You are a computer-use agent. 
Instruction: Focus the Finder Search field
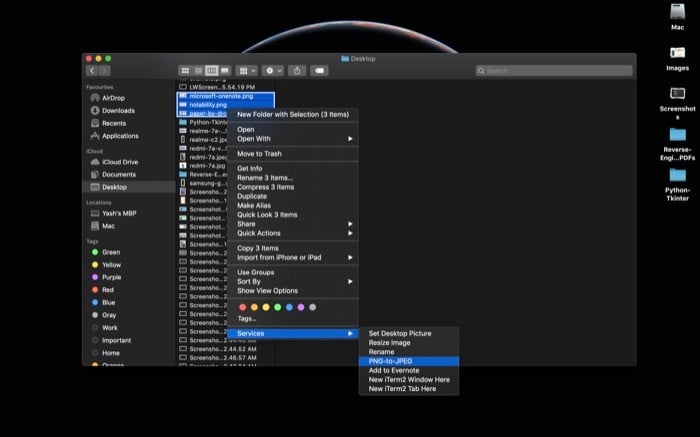(554, 71)
